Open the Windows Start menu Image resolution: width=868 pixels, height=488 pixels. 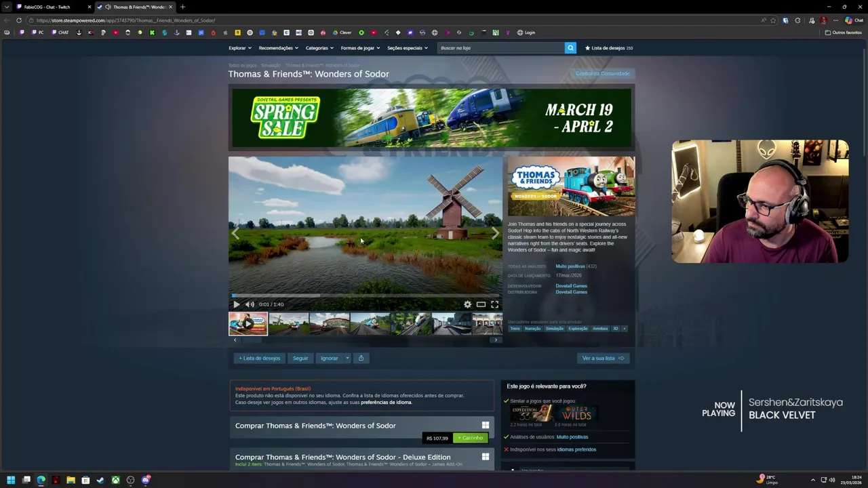[x=11, y=481]
